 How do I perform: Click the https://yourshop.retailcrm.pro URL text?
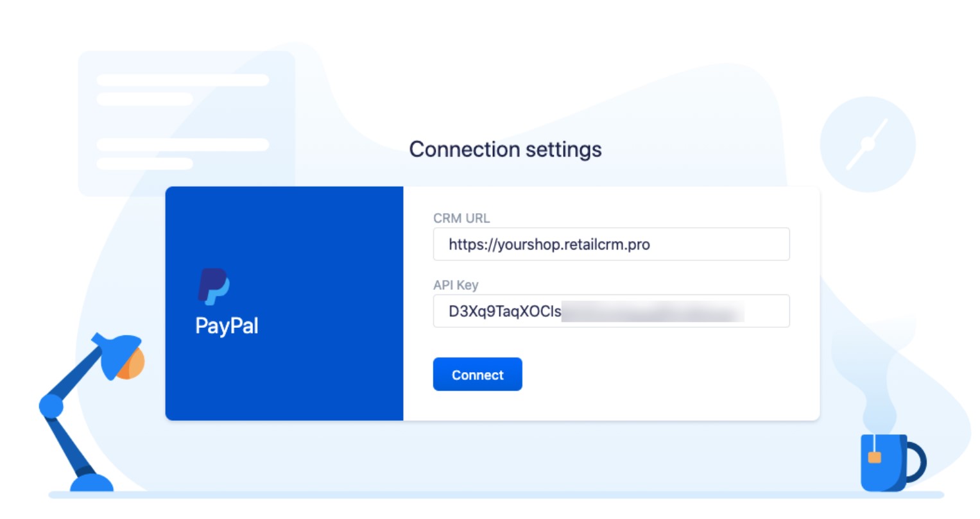coord(549,244)
